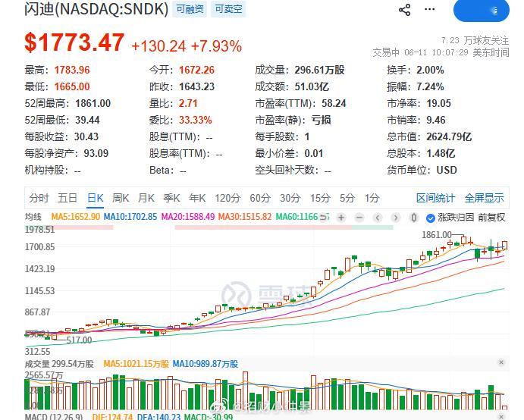
Task: Switch to the 15分 chart tab
Action: (x=320, y=198)
